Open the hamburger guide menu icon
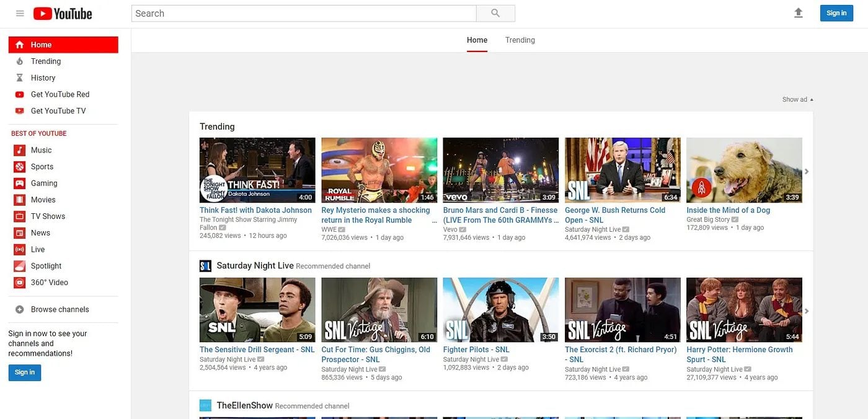The width and height of the screenshot is (868, 419). (20, 14)
